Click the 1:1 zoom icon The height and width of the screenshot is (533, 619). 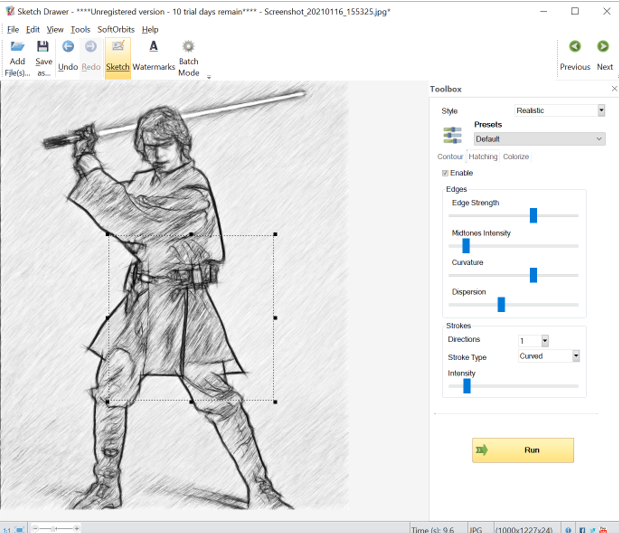click(7, 529)
